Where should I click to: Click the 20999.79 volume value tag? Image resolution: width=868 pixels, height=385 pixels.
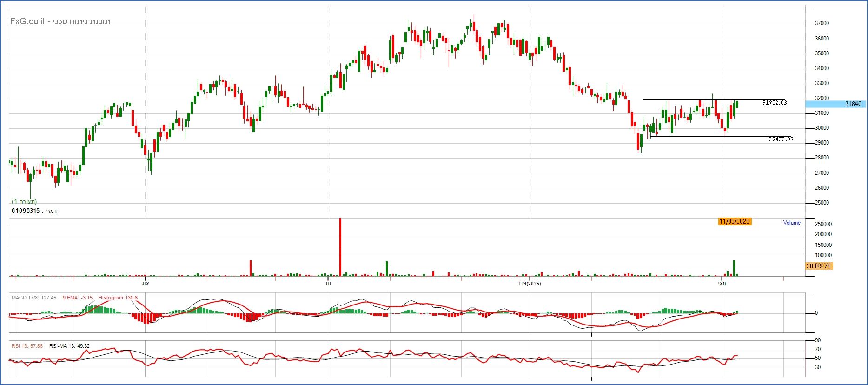[819, 266]
